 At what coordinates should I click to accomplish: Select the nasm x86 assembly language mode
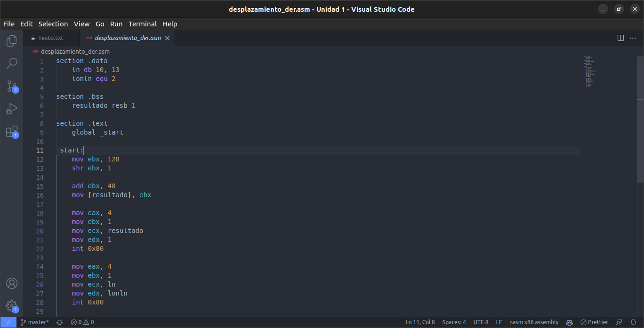coord(534,322)
